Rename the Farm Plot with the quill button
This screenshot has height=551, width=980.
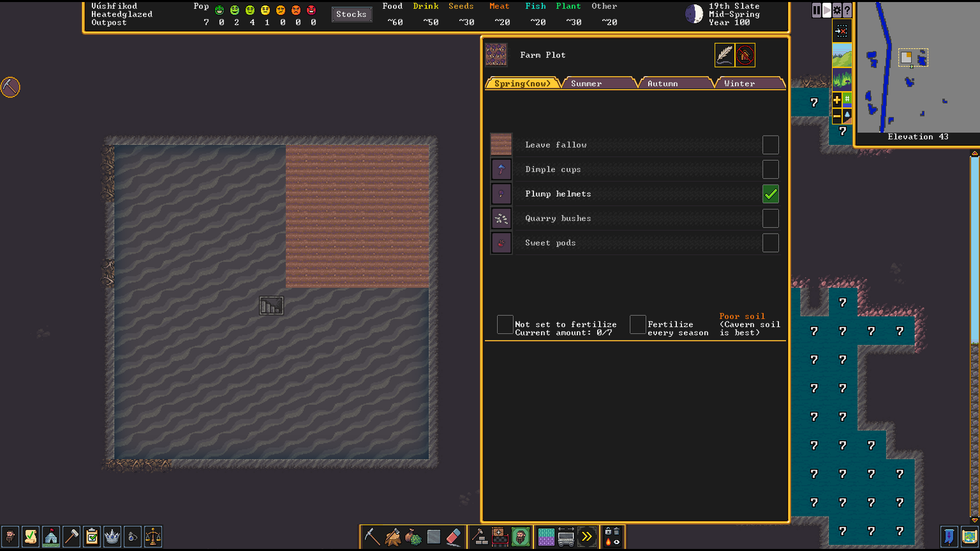724,55
